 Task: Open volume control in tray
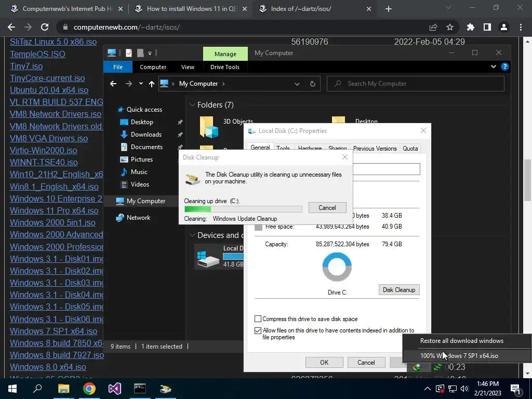(x=464, y=389)
